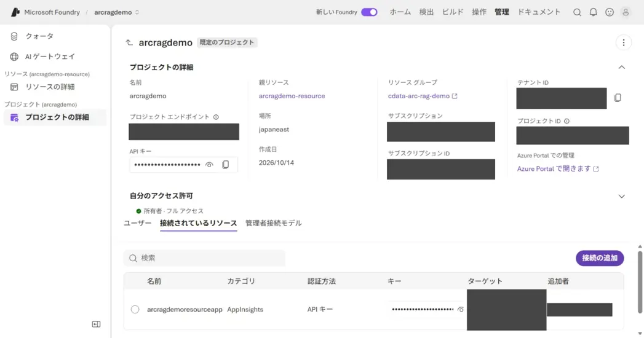644x338 pixels.
Task: Reveal the API キー with the eye icon
Action: pos(209,165)
